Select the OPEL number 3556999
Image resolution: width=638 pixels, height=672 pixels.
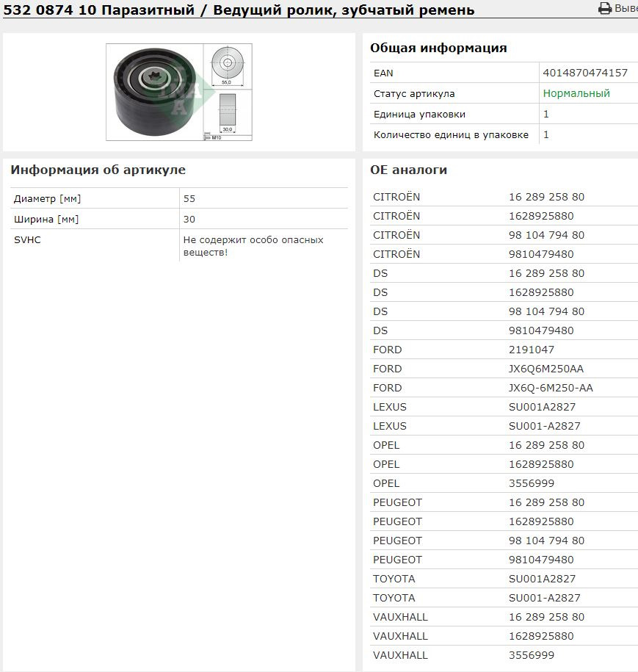532,483
